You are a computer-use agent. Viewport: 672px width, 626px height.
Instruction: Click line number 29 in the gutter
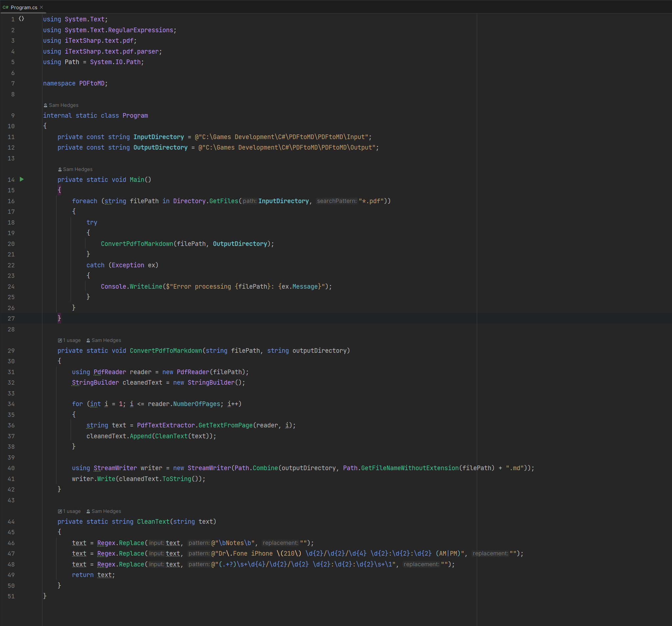click(x=11, y=351)
